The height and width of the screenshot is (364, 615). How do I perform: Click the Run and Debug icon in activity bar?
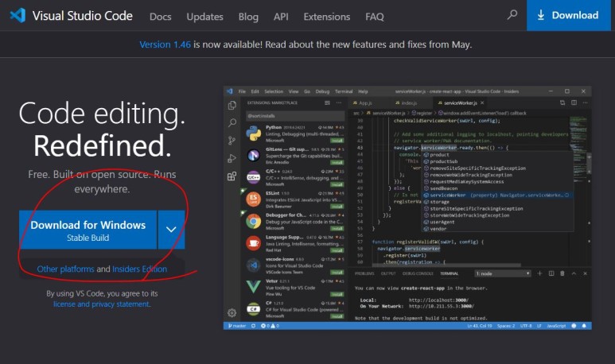(x=232, y=158)
